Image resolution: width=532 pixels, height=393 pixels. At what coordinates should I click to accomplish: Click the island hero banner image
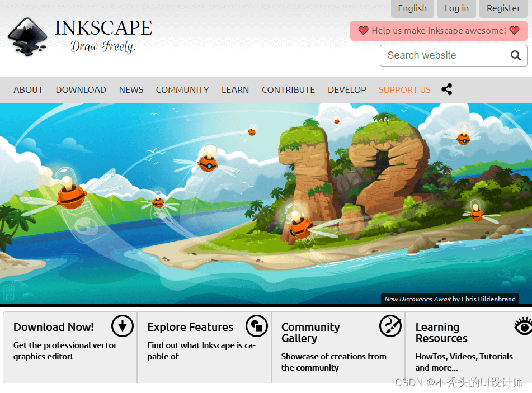click(266, 203)
